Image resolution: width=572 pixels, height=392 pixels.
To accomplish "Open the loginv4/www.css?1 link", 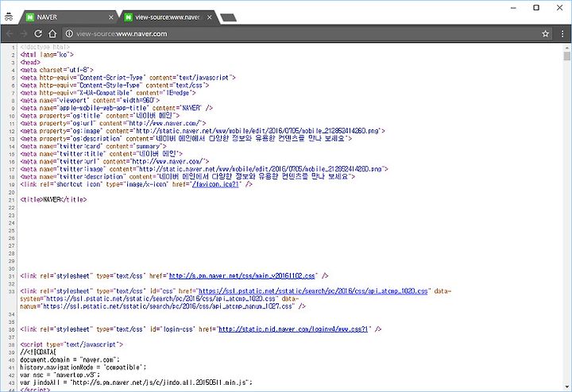I will click(293, 329).
